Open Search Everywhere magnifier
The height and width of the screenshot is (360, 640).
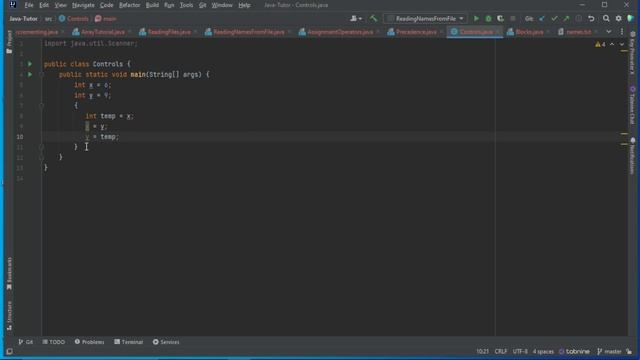(606, 19)
